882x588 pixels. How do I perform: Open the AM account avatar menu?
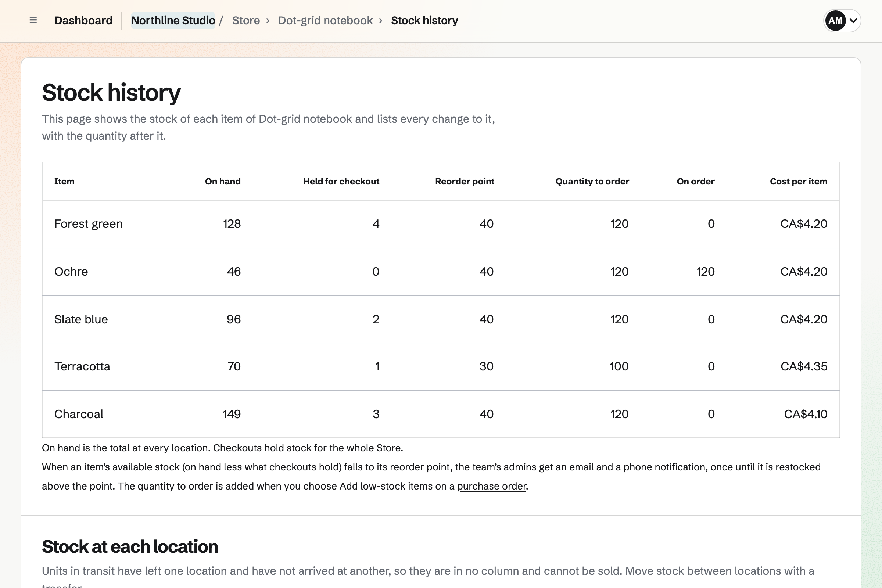coord(842,21)
